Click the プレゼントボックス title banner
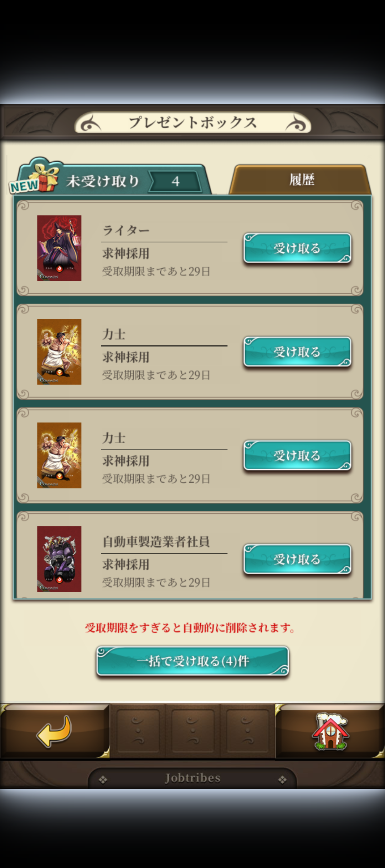Image resolution: width=385 pixels, height=868 pixels. coord(192,122)
